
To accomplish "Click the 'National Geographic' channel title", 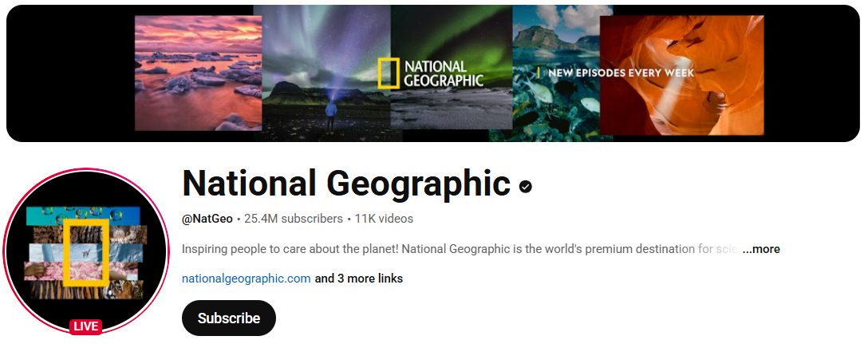I will pyautogui.click(x=346, y=184).
